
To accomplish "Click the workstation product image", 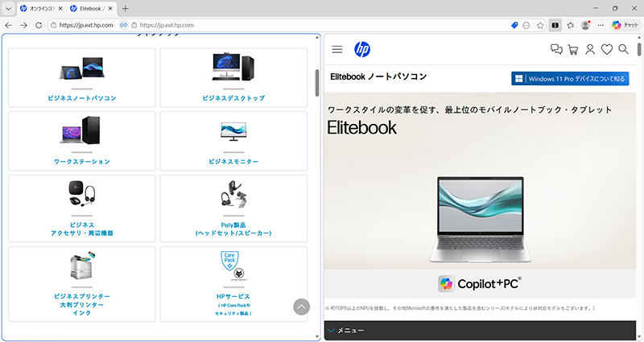I will point(80,130).
